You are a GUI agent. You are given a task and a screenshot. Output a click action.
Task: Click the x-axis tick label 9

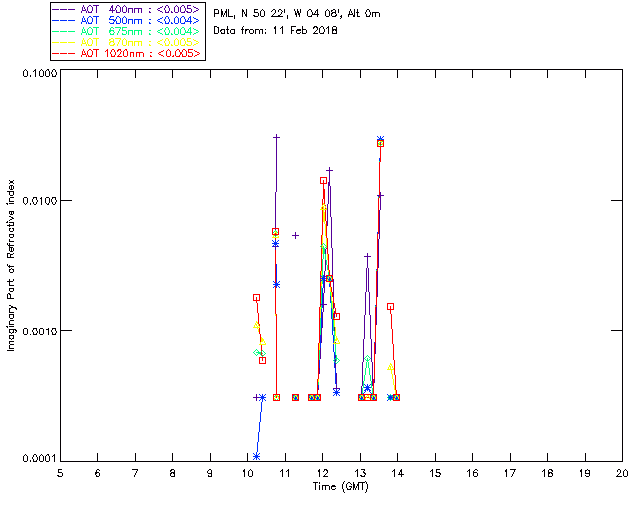[x=210, y=473]
